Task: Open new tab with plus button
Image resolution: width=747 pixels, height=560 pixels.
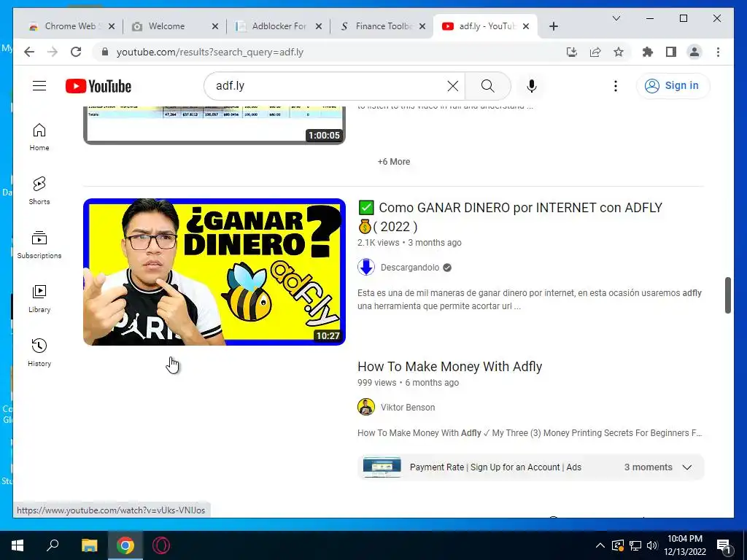Action: tap(554, 26)
